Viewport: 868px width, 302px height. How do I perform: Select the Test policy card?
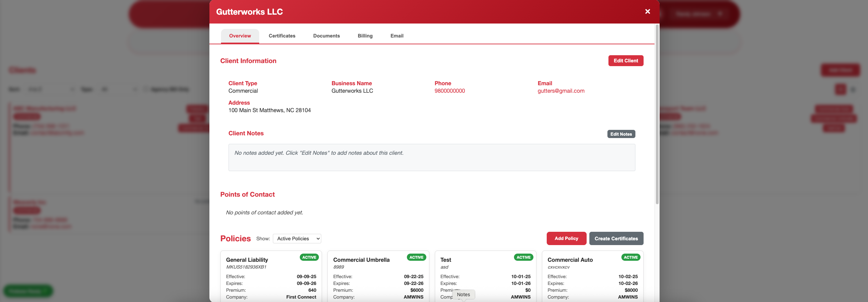(485, 273)
